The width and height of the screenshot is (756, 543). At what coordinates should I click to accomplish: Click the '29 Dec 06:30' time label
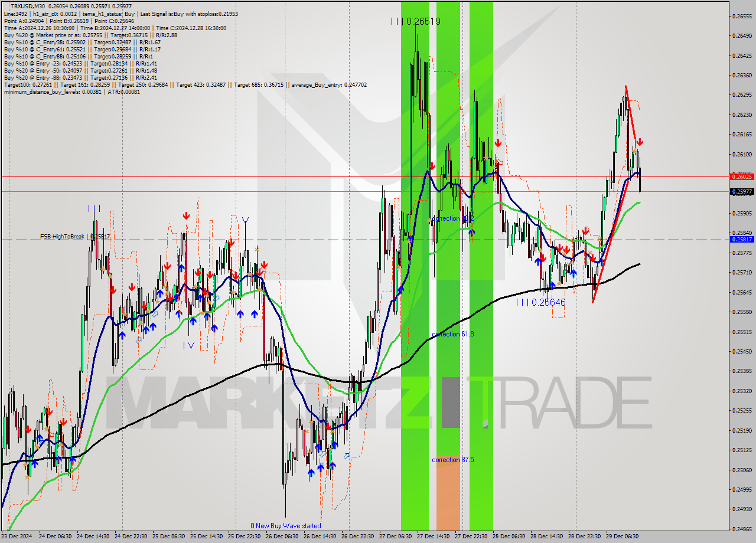pyautogui.click(x=624, y=537)
